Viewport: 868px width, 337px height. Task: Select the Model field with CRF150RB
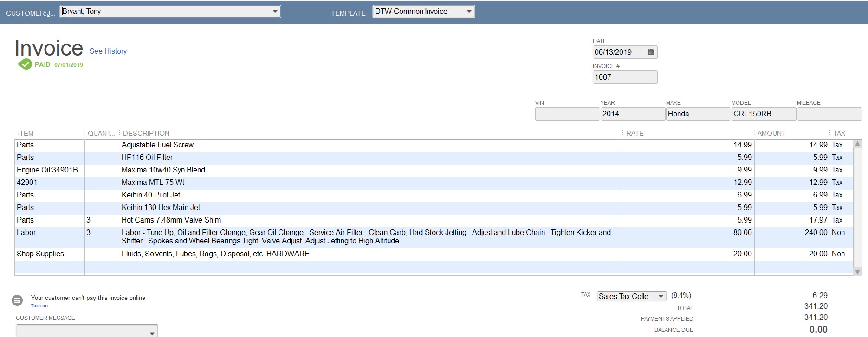[763, 114]
